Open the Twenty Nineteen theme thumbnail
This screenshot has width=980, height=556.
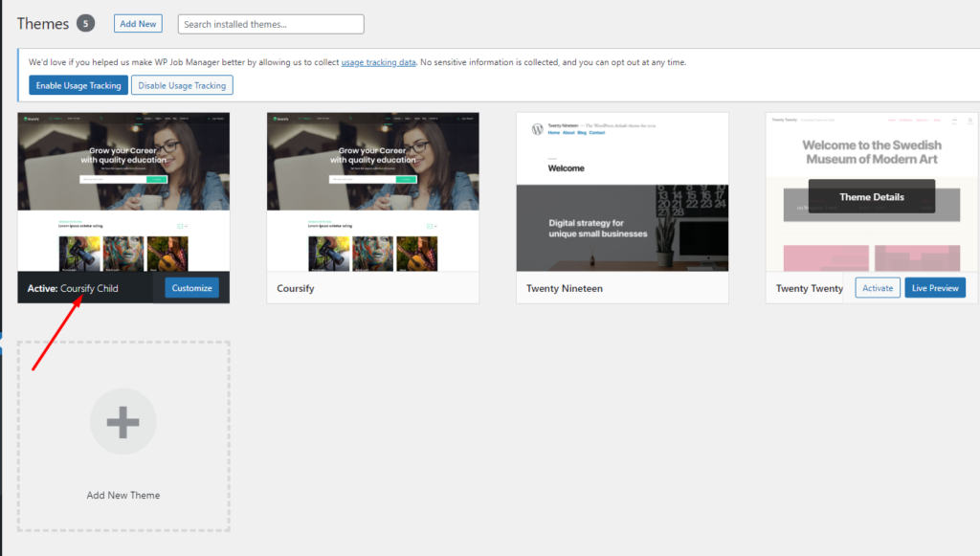click(622, 191)
